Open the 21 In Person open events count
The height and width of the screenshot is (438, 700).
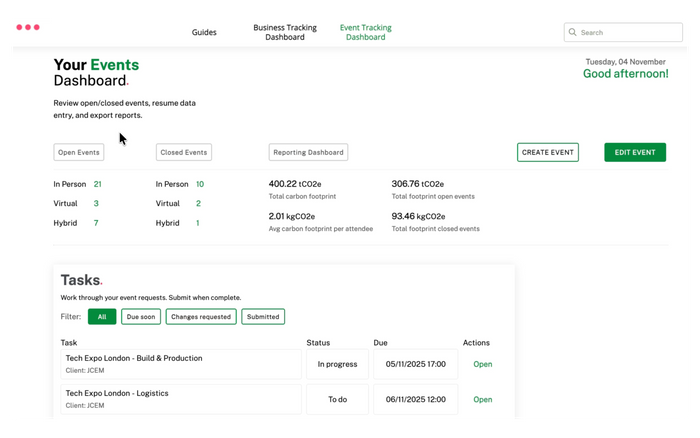(x=97, y=184)
